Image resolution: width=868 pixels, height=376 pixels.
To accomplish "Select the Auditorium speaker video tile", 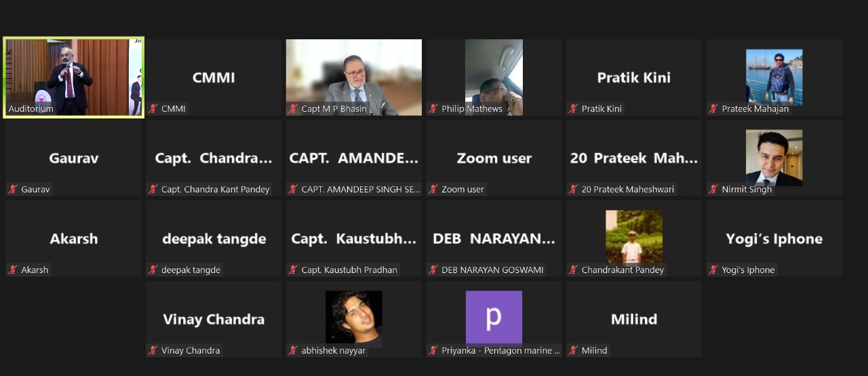I will pos(73,75).
